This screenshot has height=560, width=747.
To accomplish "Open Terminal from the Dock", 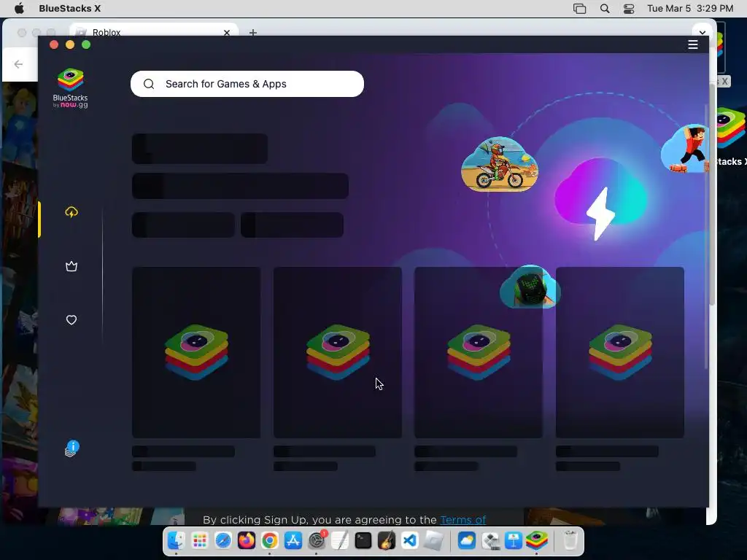I will tap(363, 540).
